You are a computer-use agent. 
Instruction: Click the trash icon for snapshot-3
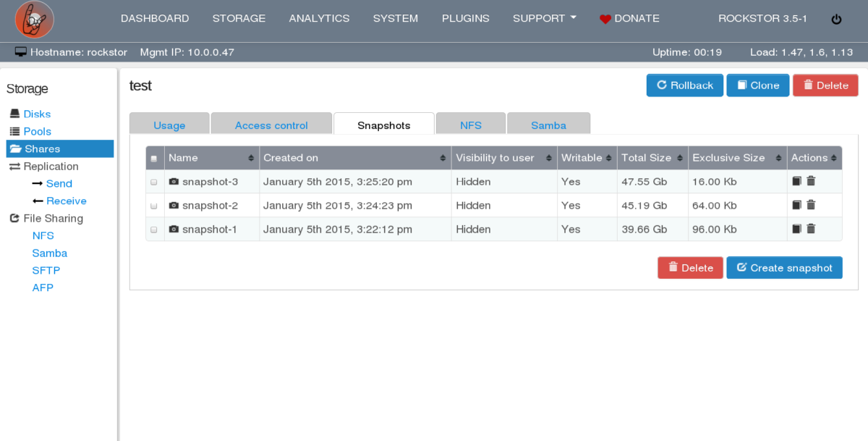point(811,182)
